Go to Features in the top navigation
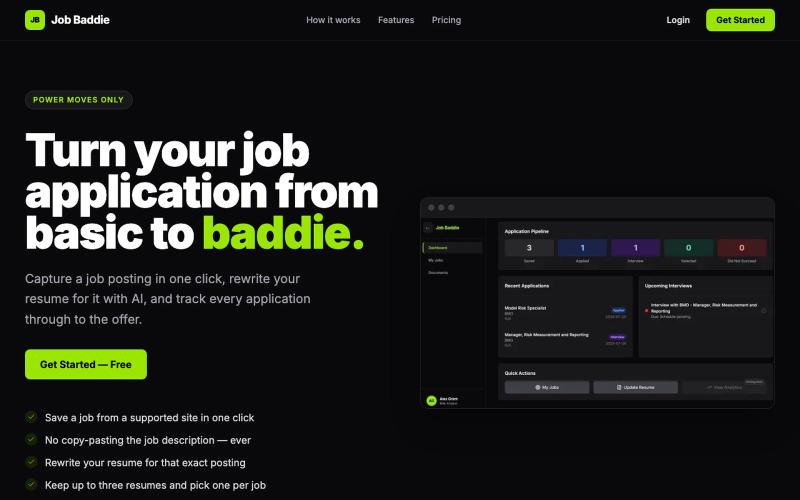800x500 pixels. click(x=396, y=20)
